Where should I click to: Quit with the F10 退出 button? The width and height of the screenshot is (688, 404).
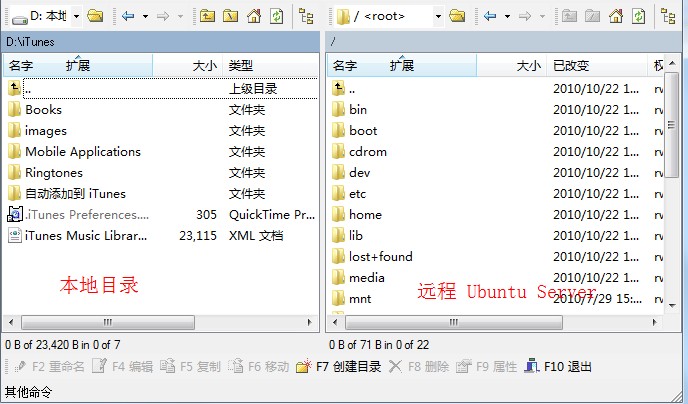point(558,366)
